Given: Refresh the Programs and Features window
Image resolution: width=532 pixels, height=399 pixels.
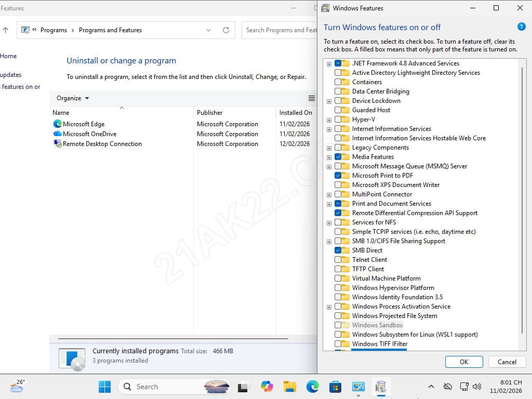Looking at the screenshot, I should coord(226,30).
